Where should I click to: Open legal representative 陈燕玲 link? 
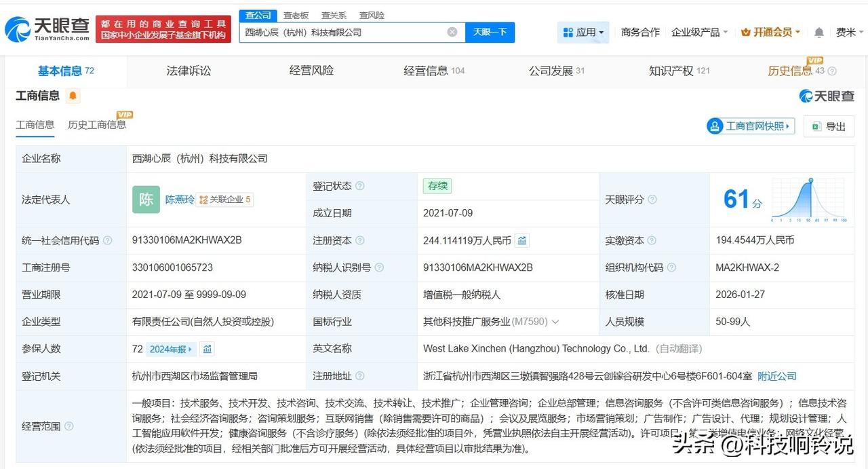(x=180, y=200)
